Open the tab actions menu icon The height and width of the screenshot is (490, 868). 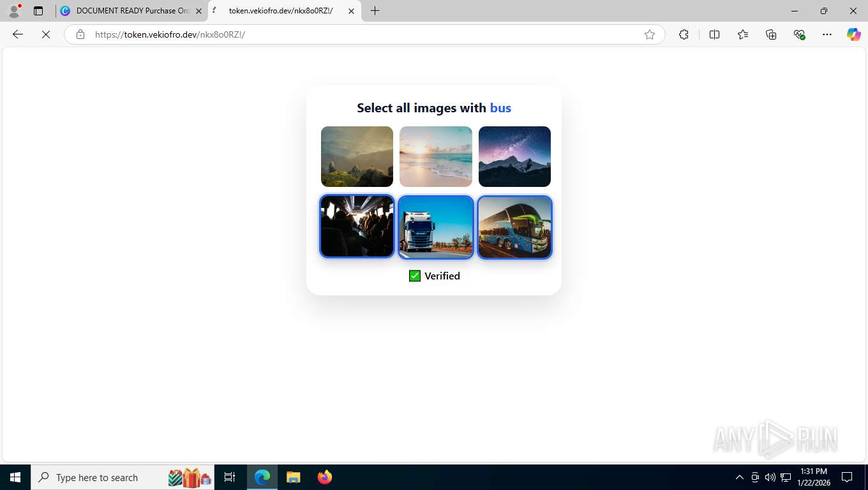coord(38,11)
